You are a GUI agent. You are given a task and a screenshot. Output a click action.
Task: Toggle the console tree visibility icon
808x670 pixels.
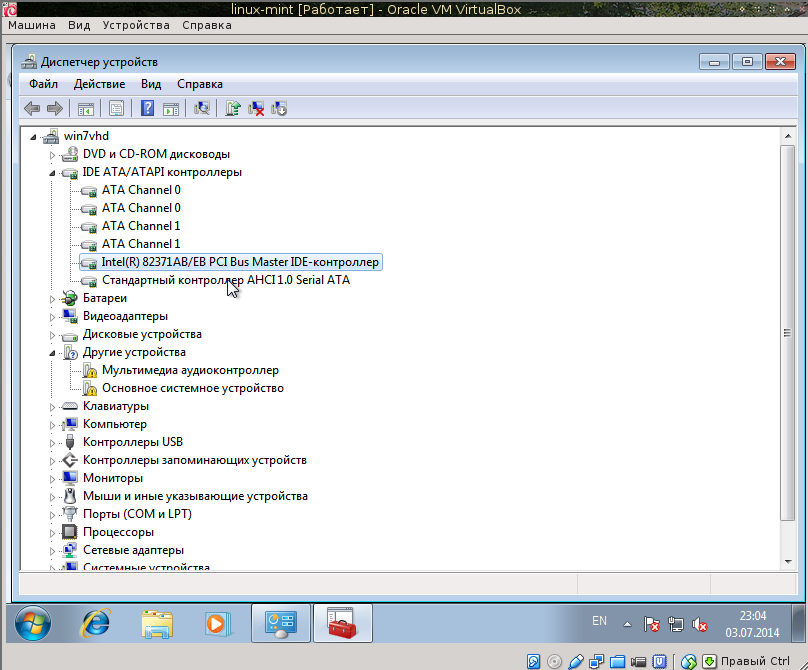86,108
